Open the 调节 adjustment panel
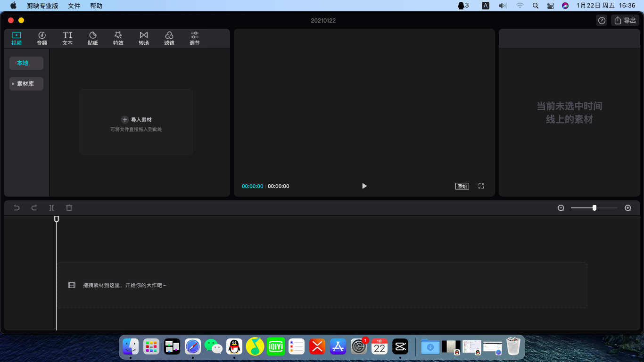Viewport: 644px width, 362px height. (x=195, y=38)
